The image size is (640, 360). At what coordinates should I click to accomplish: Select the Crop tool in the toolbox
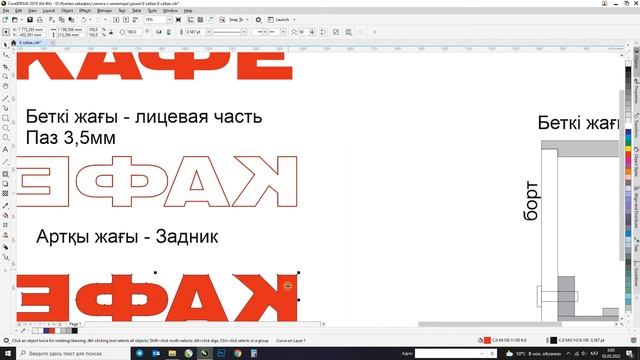(x=5, y=66)
